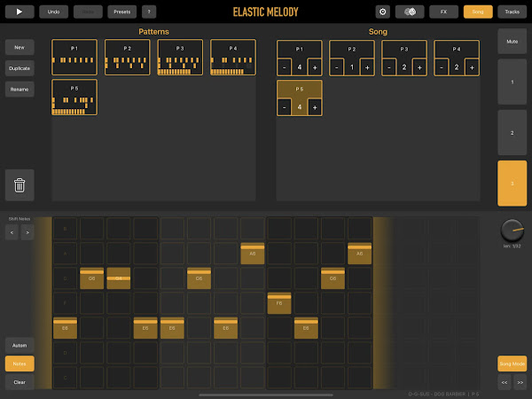
Task: Shift notes right with the > arrow
Action: point(27,232)
